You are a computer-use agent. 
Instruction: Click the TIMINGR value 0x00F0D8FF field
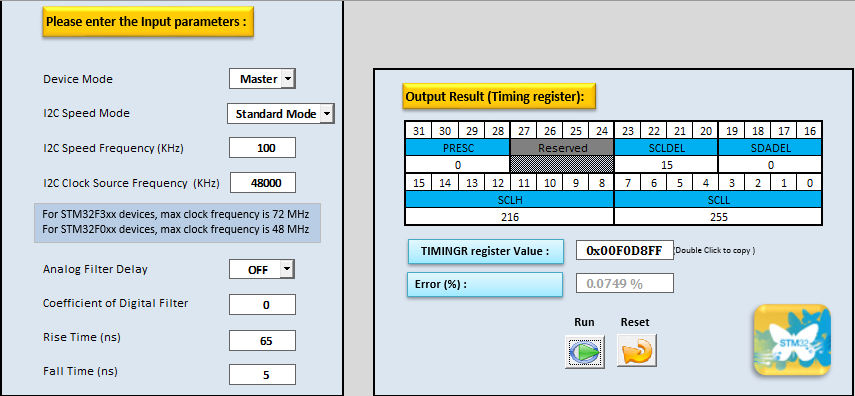(625, 250)
